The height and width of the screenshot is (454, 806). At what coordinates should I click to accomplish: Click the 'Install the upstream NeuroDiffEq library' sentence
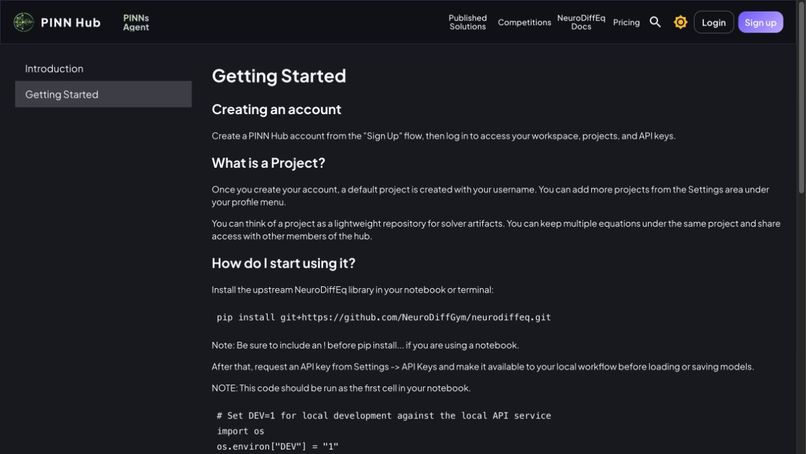coord(352,289)
